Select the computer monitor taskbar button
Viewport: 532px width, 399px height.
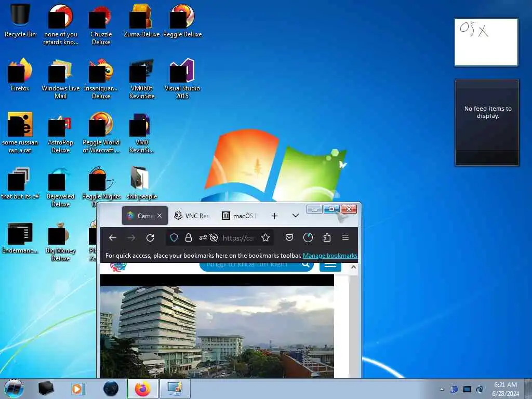(x=175, y=389)
